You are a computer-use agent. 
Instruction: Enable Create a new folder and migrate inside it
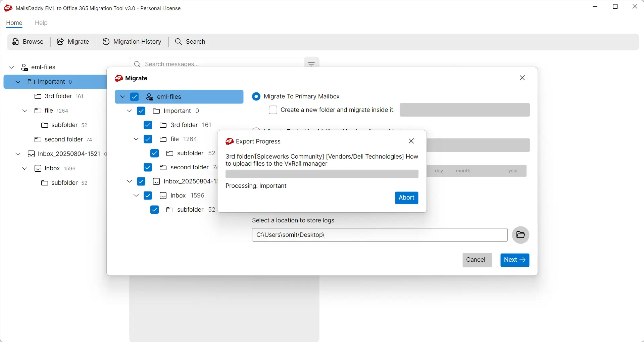[x=273, y=110]
